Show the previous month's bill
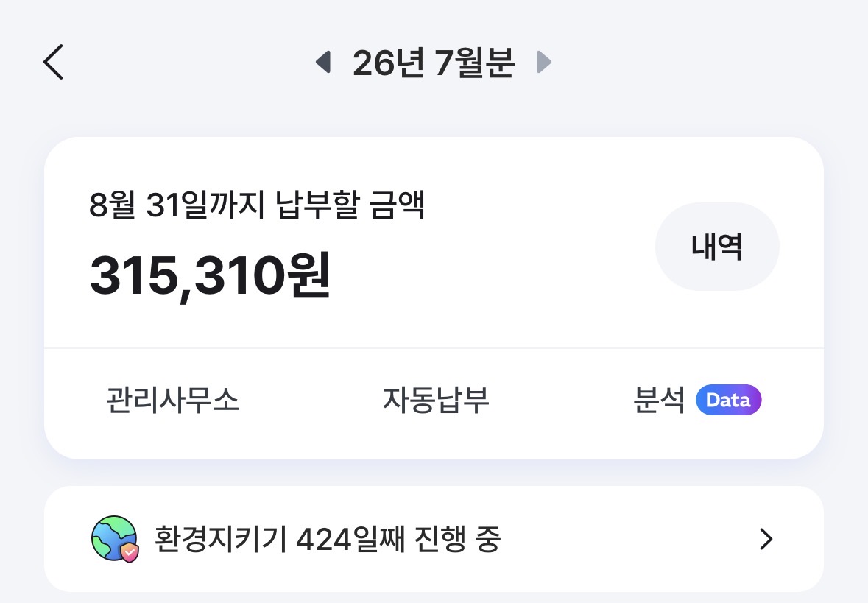868x603 pixels. click(x=323, y=61)
